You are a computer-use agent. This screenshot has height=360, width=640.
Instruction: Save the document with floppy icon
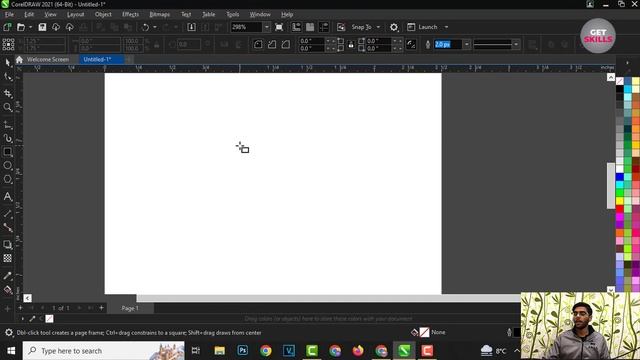pos(42,27)
